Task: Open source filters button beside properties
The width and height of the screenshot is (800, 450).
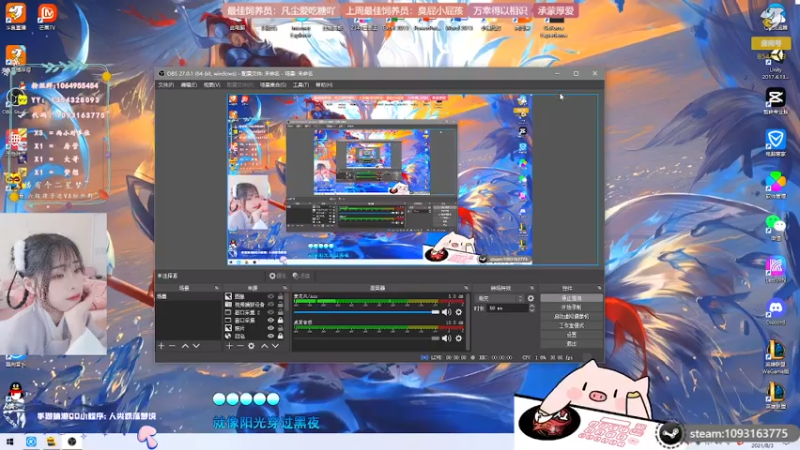Action: click(302, 276)
